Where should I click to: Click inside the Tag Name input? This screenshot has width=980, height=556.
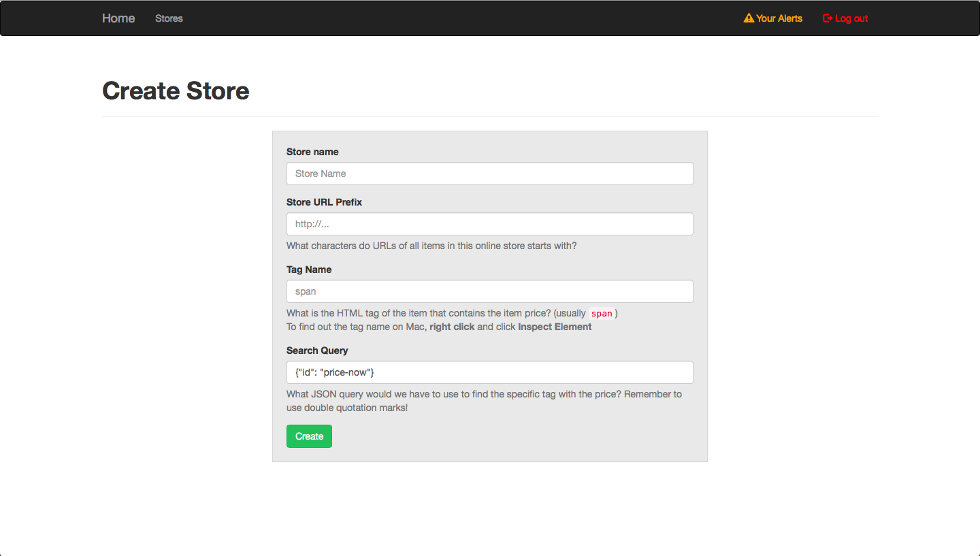(489, 291)
